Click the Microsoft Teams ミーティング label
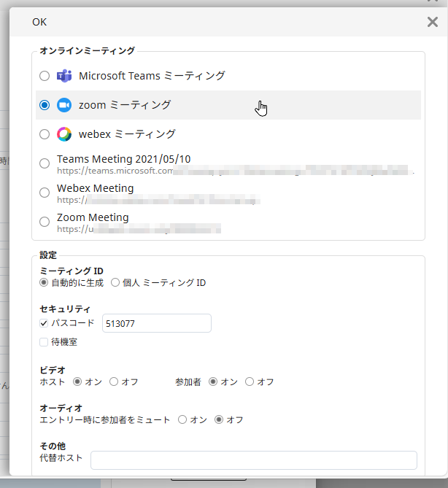Image resolution: width=448 pixels, height=488 pixels. 152,76
